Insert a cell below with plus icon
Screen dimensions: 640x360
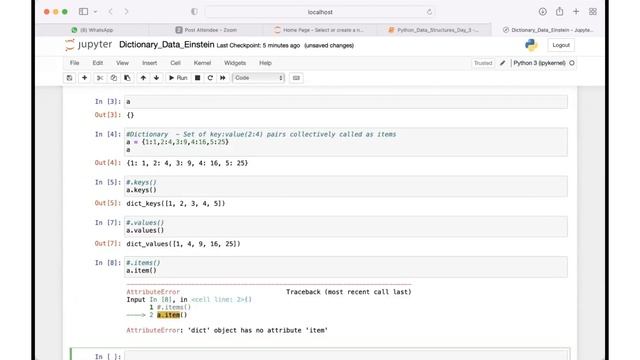pyautogui.click(x=84, y=78)
